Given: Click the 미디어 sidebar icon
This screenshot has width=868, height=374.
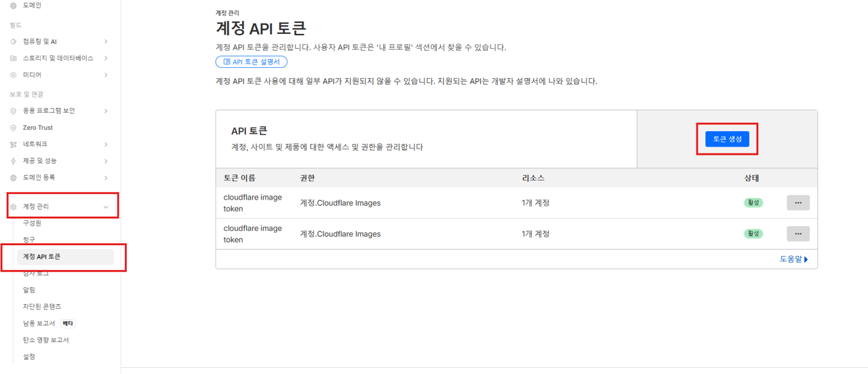Looking at the screenshot, I should click(x=13, y=75).
